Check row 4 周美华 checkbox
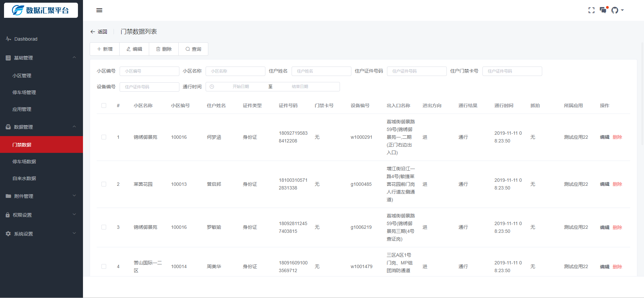644x298 pixels. pyautogui.click(x=104, y=266)
